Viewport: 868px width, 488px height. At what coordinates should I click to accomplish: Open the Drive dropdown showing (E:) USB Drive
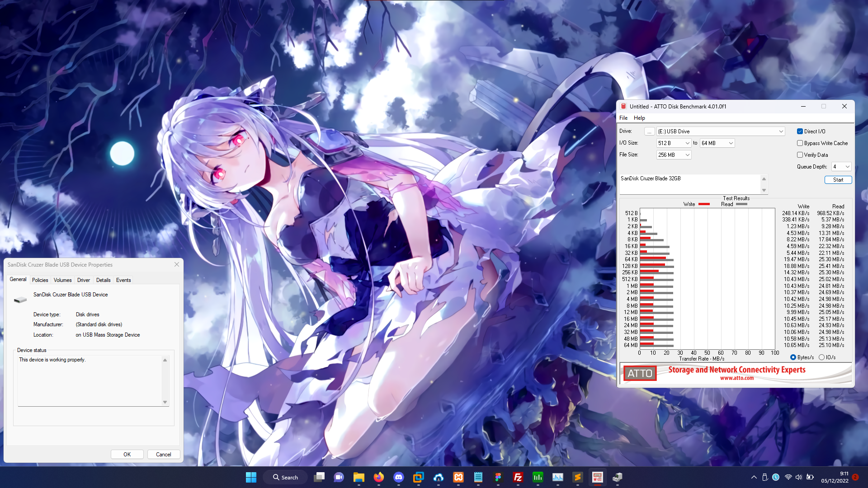pyautogui.click(x=721, y=131)
